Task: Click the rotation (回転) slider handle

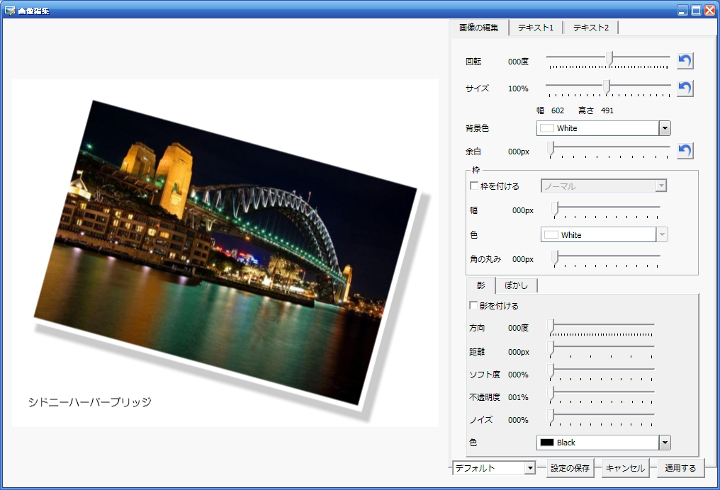Action: pos(609,59)
